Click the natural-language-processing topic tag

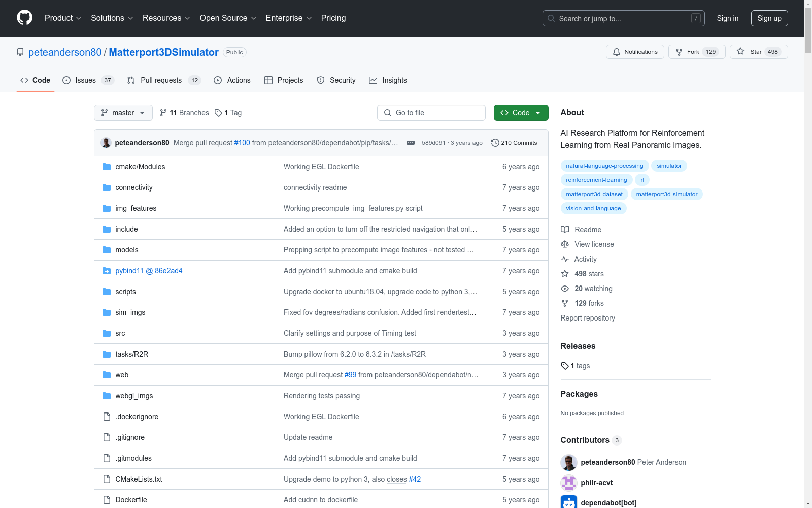[x=604, y=166]
